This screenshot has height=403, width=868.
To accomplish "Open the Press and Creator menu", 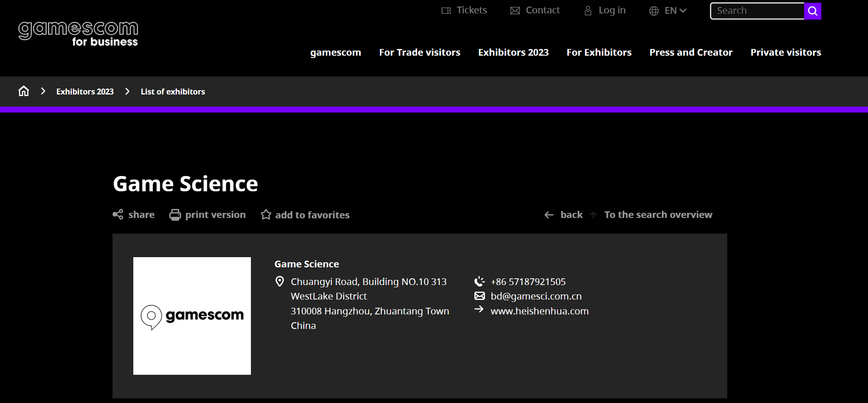I will 691,52.
